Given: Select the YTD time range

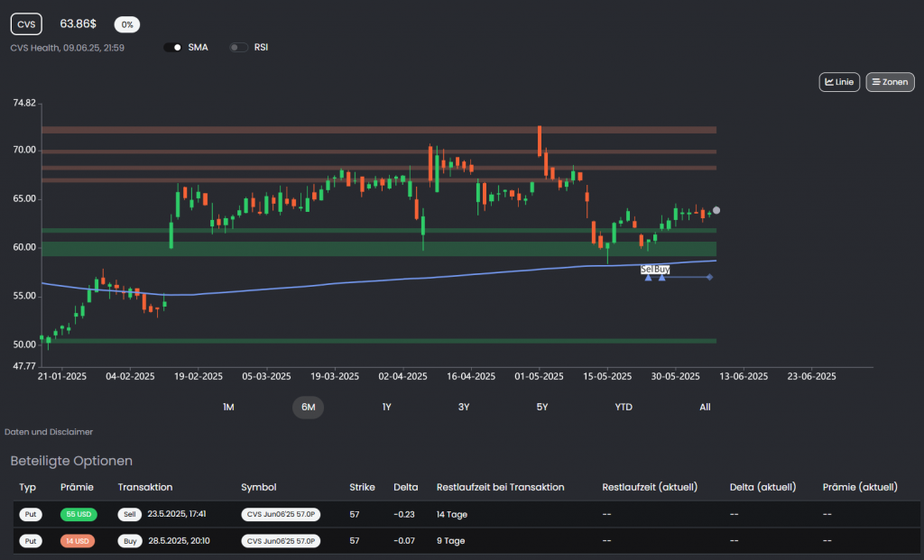Looking at the screenshot, I should [624, 407].
